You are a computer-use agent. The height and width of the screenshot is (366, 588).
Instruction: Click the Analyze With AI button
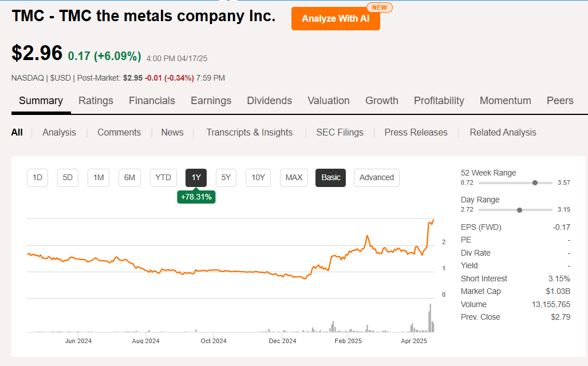pos(336,18)
